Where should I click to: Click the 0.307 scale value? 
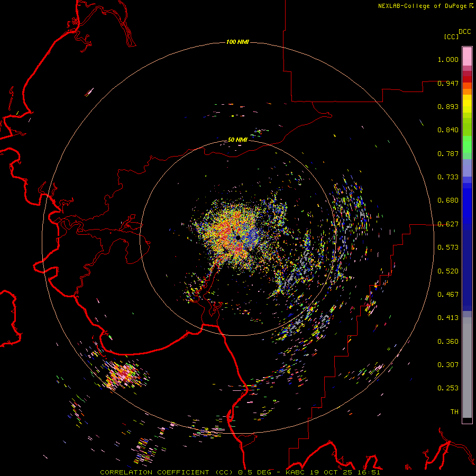click(448, 365)
